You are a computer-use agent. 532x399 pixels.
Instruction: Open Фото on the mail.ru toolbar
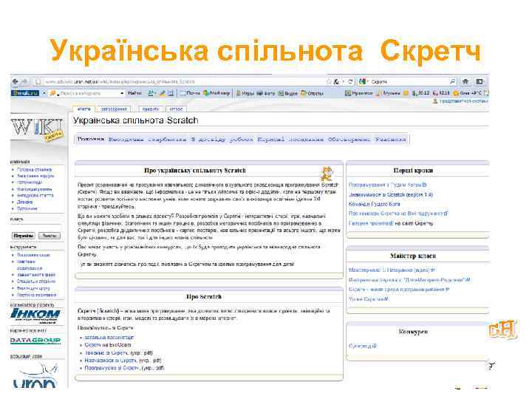[x=266, y=93]
